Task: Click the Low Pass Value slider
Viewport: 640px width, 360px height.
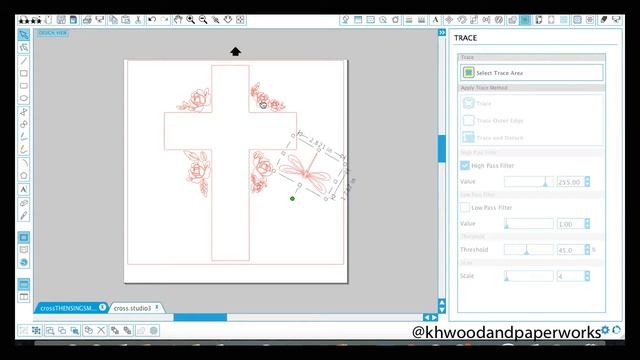Action: pyautogui.click(x=529, y=224)
